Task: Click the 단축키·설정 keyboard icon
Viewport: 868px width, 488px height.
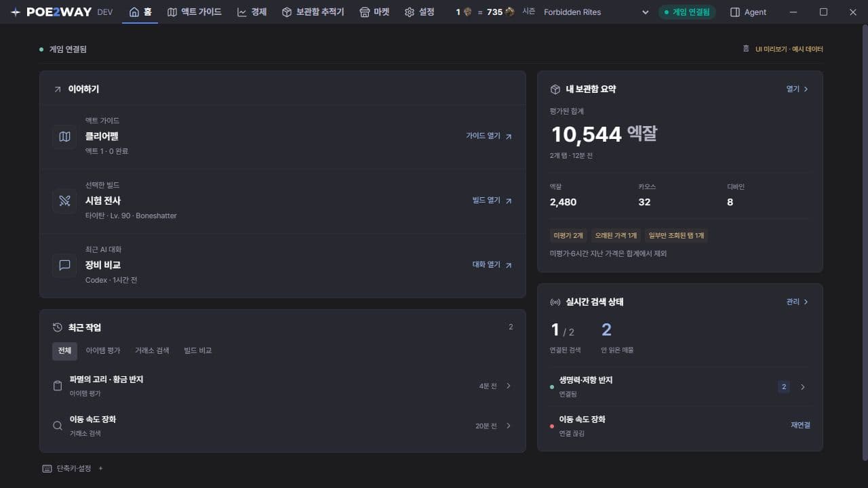Action: pyautogui.click(x=47, y=468)
